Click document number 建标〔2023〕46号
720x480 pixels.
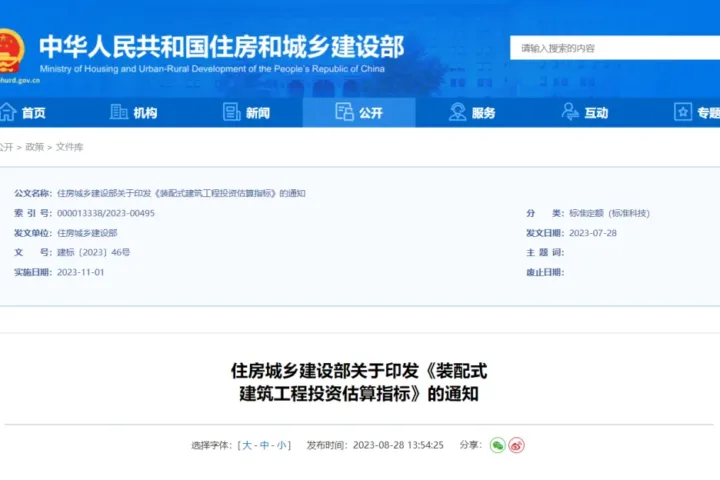coord(93,252)
